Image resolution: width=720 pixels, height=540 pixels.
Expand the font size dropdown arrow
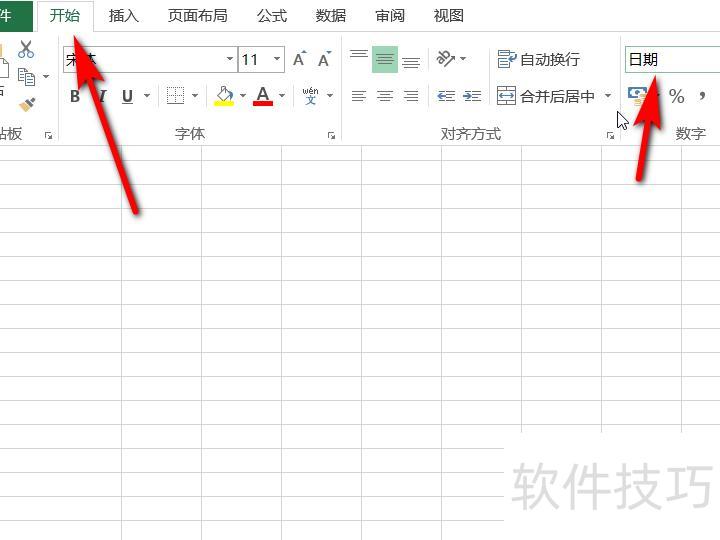point(277,59)
